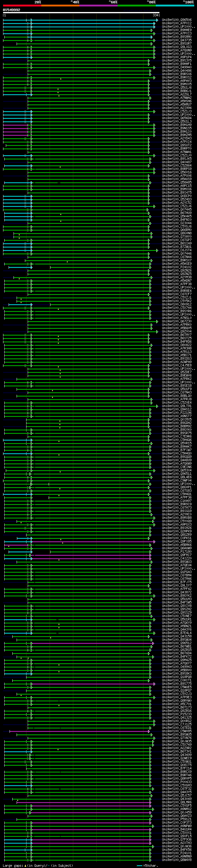Choose the hit UniRef100_Q96511
The width and height of the screenshot is (197, 868).
tap(177, 474)
